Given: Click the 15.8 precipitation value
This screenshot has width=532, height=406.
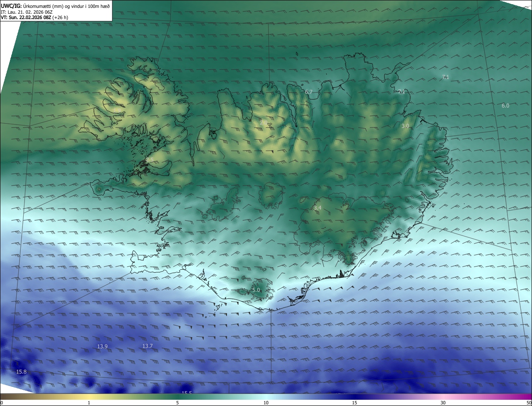Looking at the screenshot, I should coord(21,372).
